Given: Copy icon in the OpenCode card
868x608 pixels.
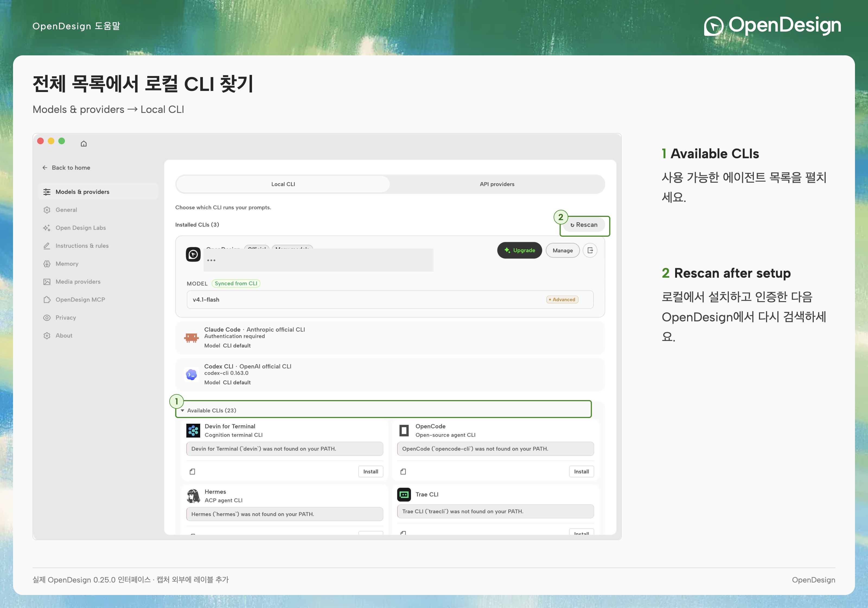Looking at the screenshot, I should 403,471.
